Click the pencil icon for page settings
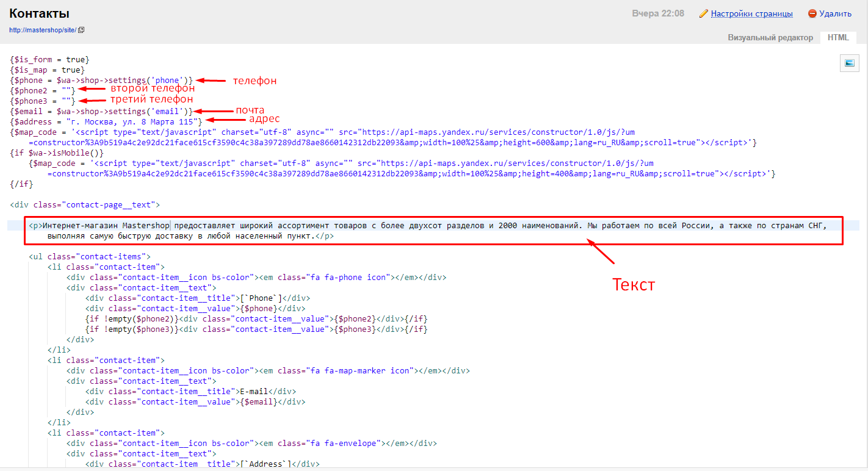 click(704, 13)
